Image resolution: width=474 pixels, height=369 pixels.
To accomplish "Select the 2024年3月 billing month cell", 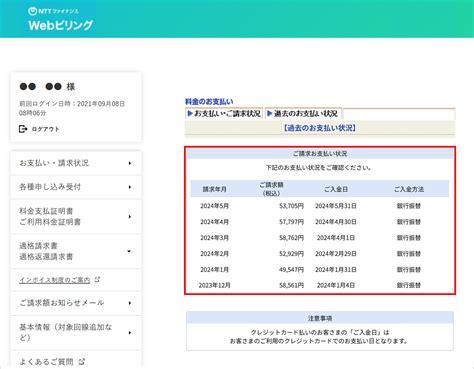I will point(214,238).
